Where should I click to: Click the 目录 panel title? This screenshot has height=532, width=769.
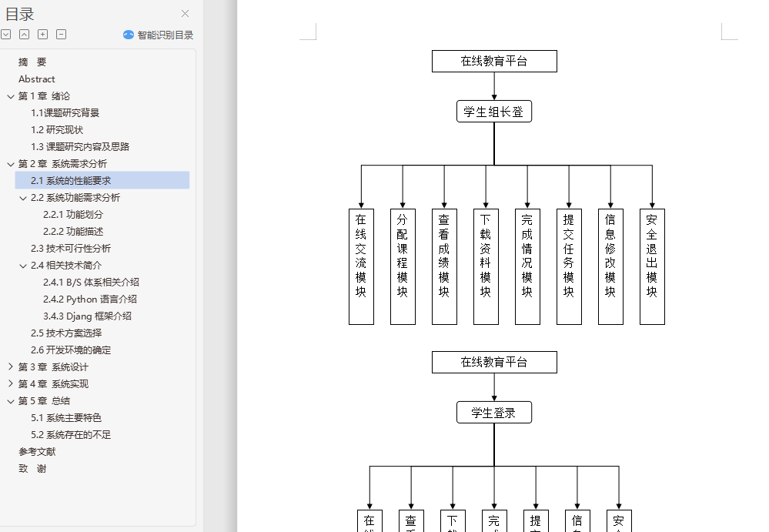pos(19,14)
